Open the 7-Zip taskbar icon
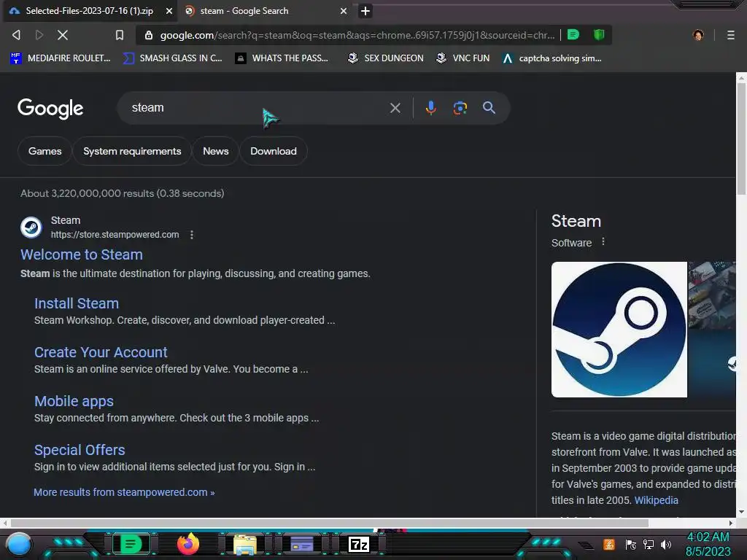This screenshot has height=560, width=747. (x=359, y=544)
